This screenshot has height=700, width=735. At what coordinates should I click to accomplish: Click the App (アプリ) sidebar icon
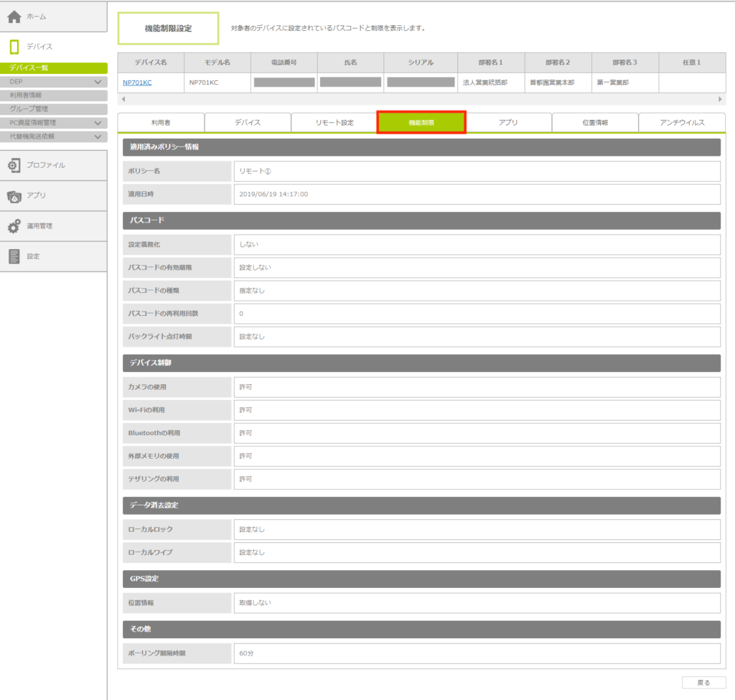coord(14,196)
